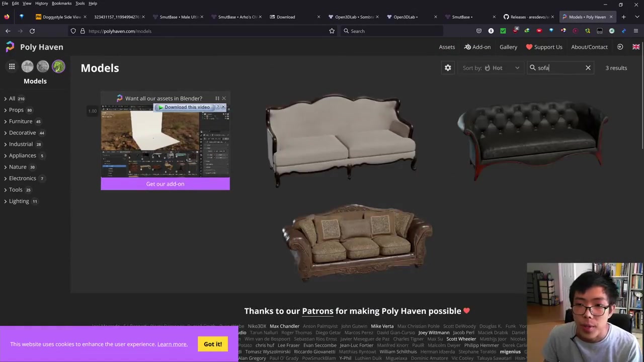
Task: Open the Bookmarks menu
Action: point(61,4)
